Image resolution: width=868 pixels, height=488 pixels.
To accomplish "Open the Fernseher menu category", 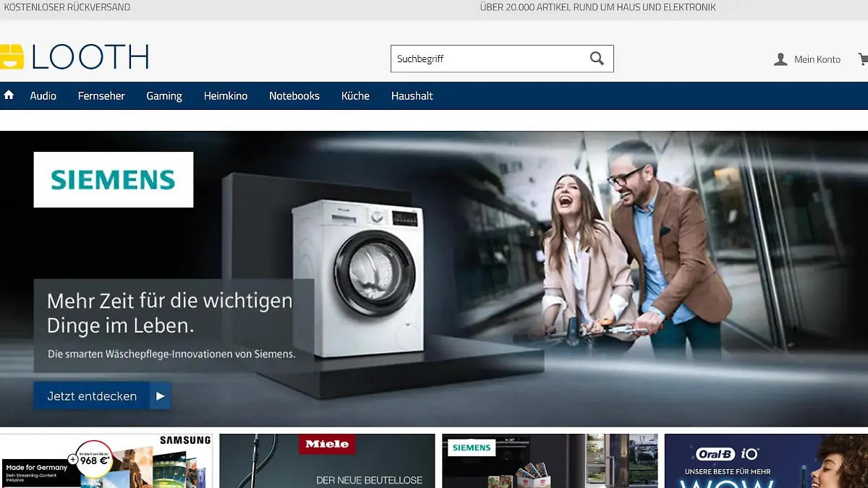I will click(101, 96).
